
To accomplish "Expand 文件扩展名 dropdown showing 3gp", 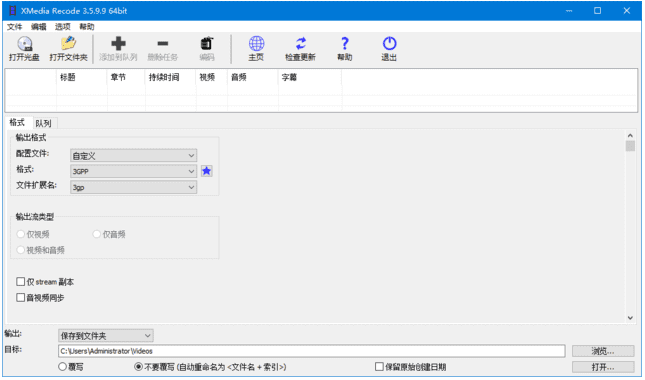I will click(133, 187).
